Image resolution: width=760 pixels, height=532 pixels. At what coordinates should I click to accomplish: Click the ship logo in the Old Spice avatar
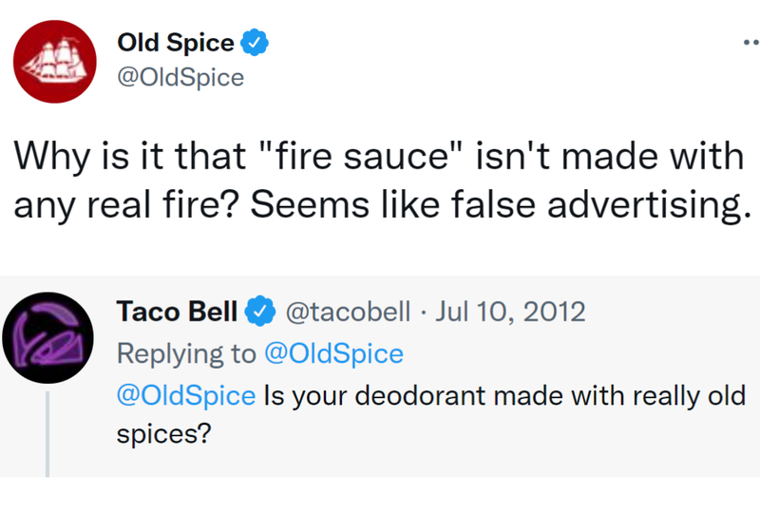click(x=54, y=62)
